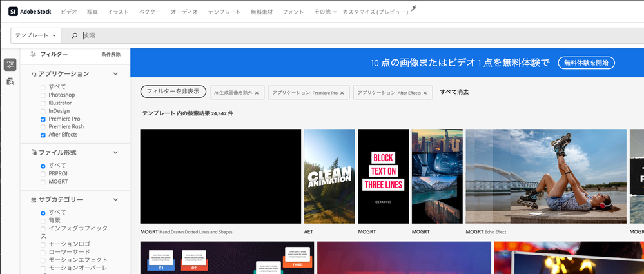The width and height of the screenshot is (644, 274).
Task: Enable the Photoshop checkbox
Action: (x=43, y=95)
